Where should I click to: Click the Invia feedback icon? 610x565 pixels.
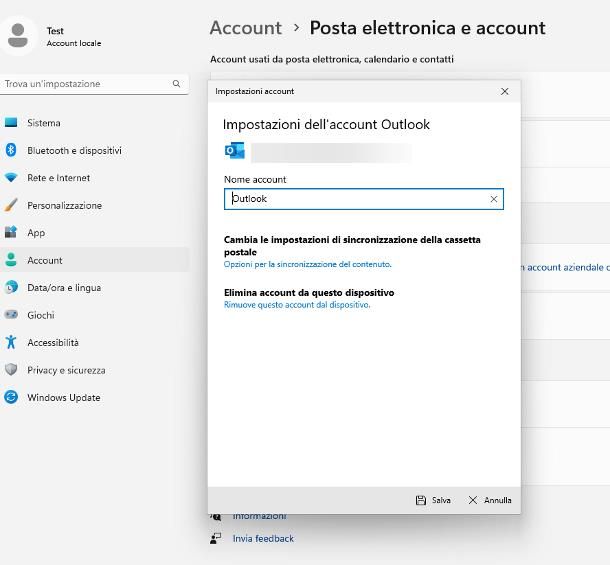click(x=216, y=539)
